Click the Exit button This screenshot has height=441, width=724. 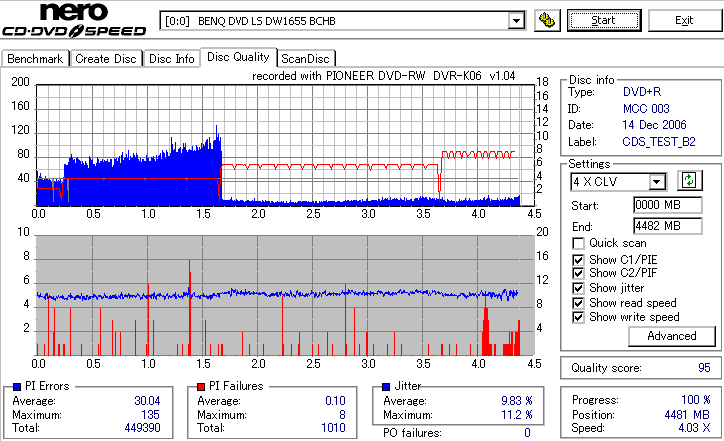[x=684, y=21]
